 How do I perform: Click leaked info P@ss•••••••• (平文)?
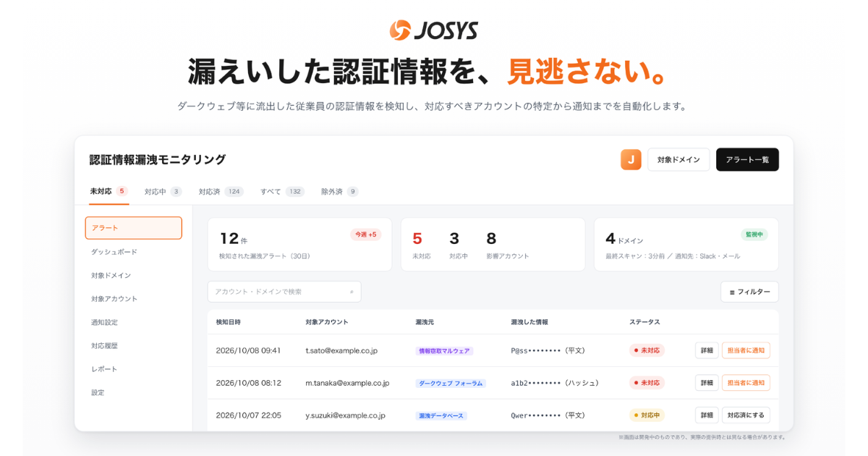[550, 350]
